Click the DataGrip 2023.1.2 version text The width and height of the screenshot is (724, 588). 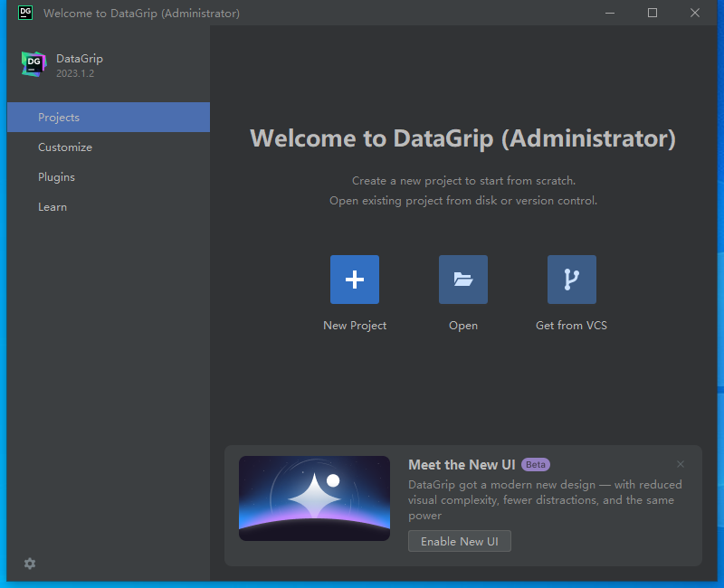[x=76, y=73]
